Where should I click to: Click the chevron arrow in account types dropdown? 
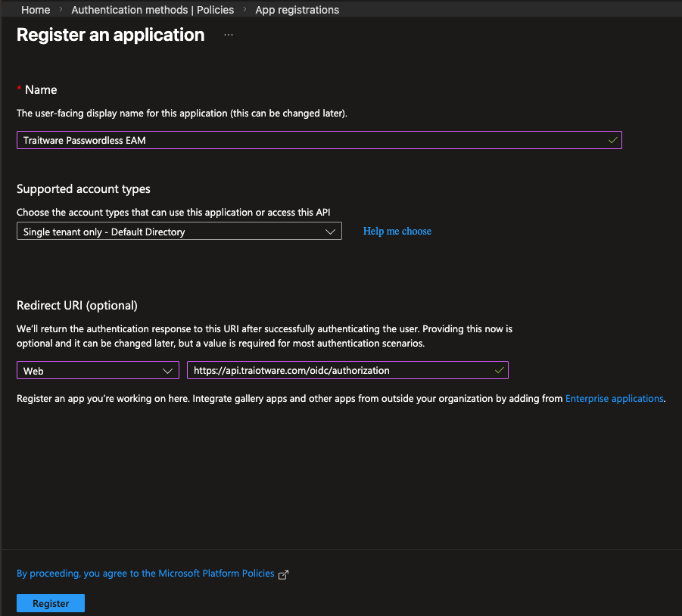pos(330,232)
